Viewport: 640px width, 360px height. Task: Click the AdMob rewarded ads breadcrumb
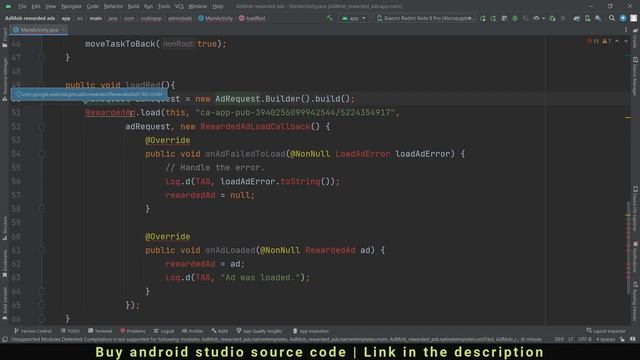pos(29,18)
